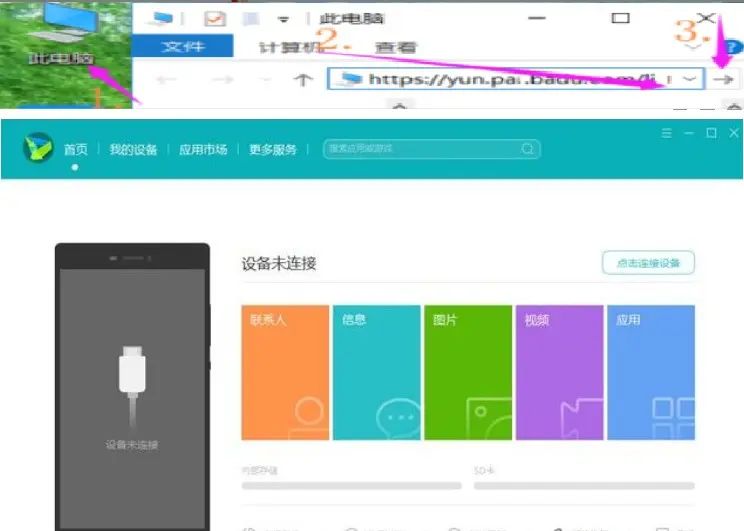
Task: Click the go-to arrow beside address bar
Action: (723, 79)
